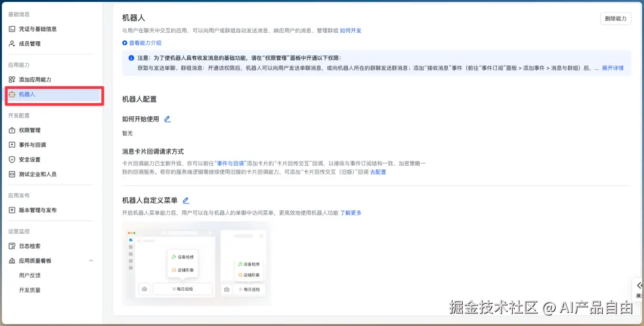Click the 安全设置 shield icon
644x326 pixels.
point(12,159)
